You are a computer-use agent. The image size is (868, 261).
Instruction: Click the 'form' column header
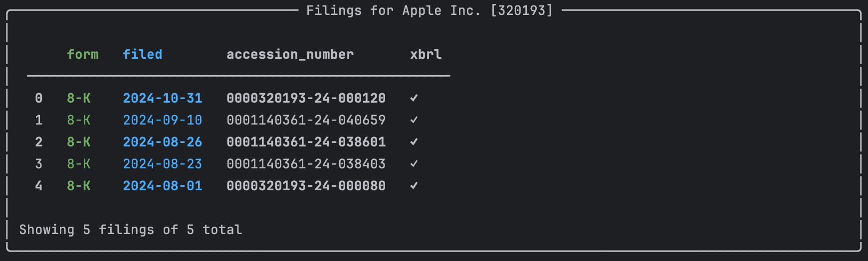(83, 54)
